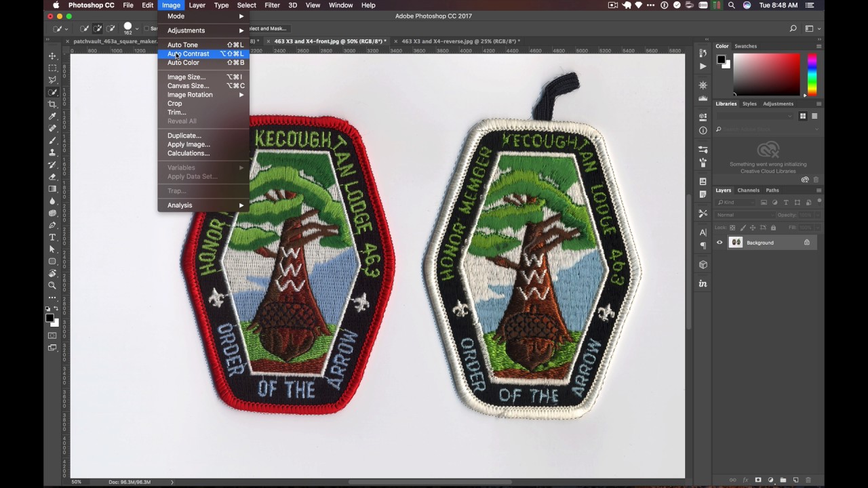This screenshot has height=488, width=868.
Task: Open the Character panel icon
Action: tap(703, 232)
